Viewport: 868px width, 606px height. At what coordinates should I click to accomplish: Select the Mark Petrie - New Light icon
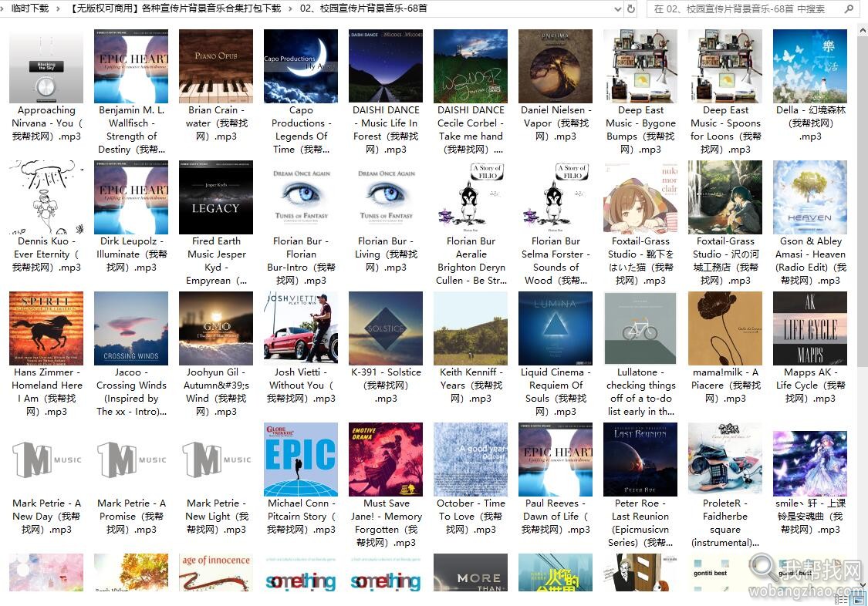pyautogui.click(x=216, y=460)
